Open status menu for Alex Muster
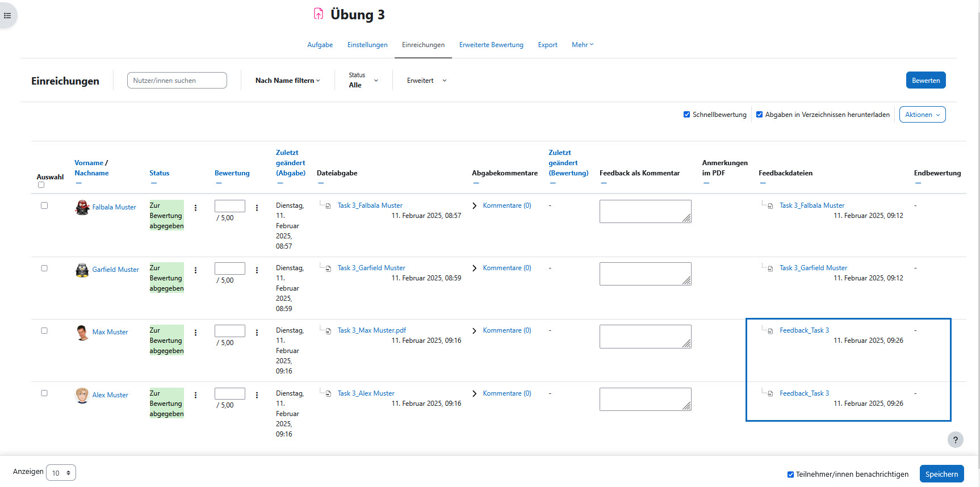 coord(196,395)
